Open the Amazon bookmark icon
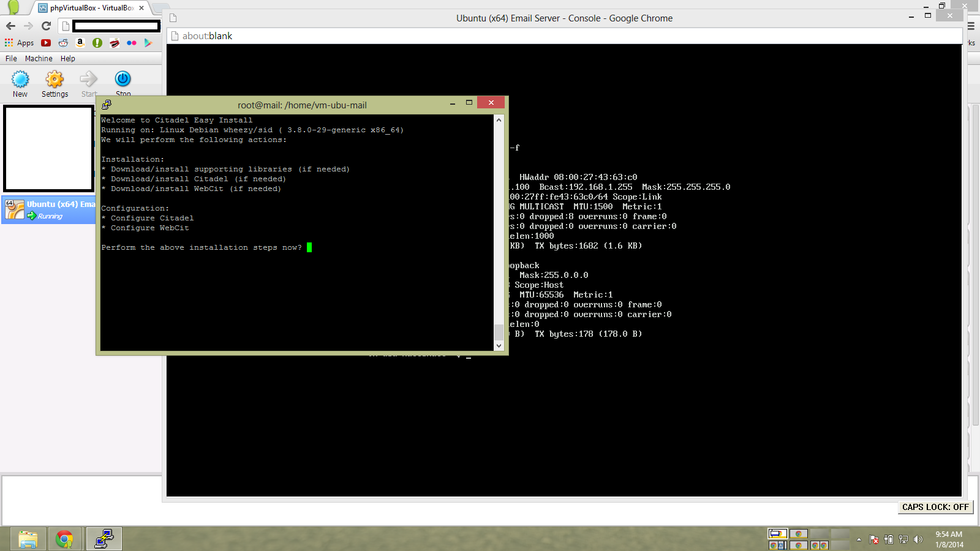Viewport: 980px width, 551px height. click(x=80, y=43)
